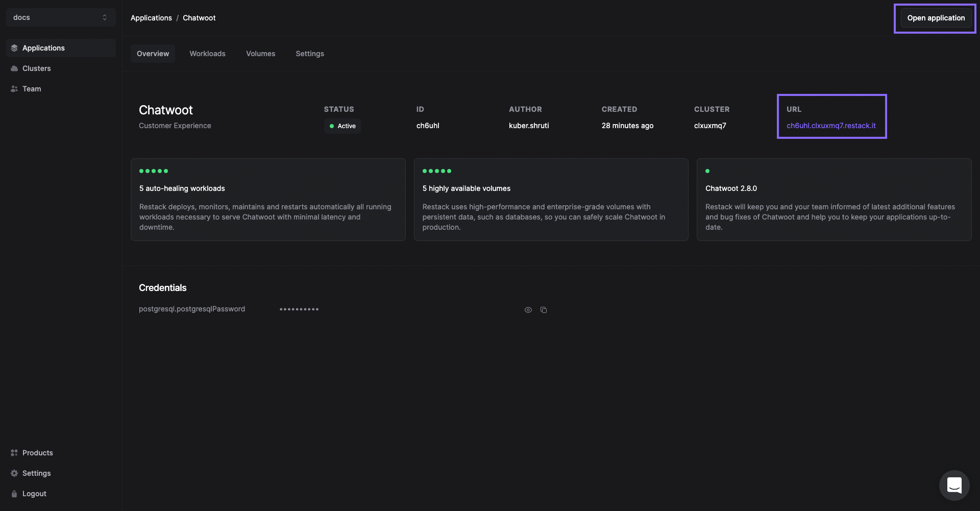Reveal the postgresql password with eye icon
Screen dimensions: 980x511
pyautogui.click(x=528, y=310)
